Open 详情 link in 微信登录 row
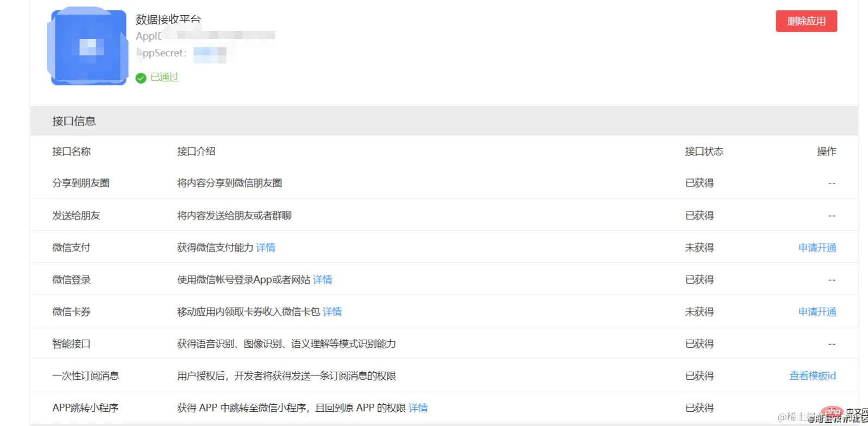The height and width of the screenshot is (426, 868). 323,279
